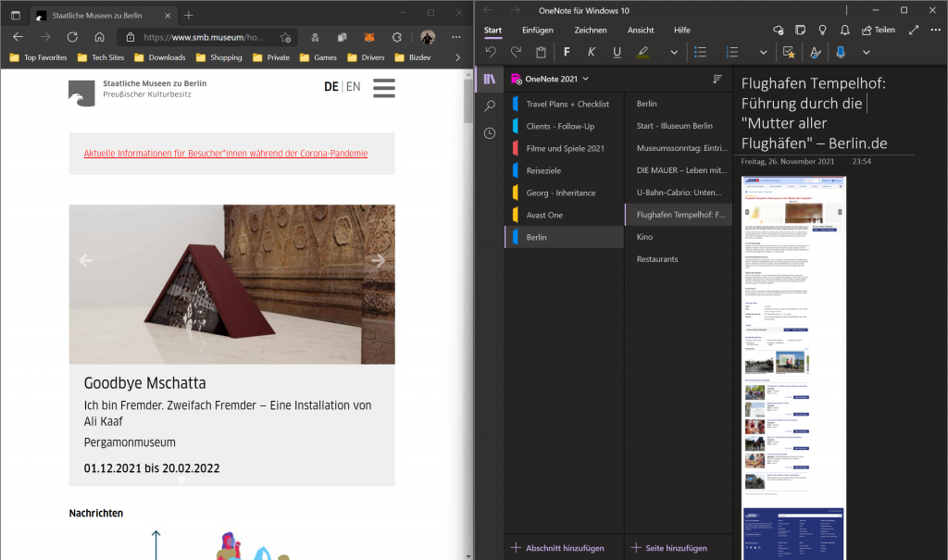Click Seite hinzufügen button
The width and height of the screenshot is (948, 560).
coord(668,548)
